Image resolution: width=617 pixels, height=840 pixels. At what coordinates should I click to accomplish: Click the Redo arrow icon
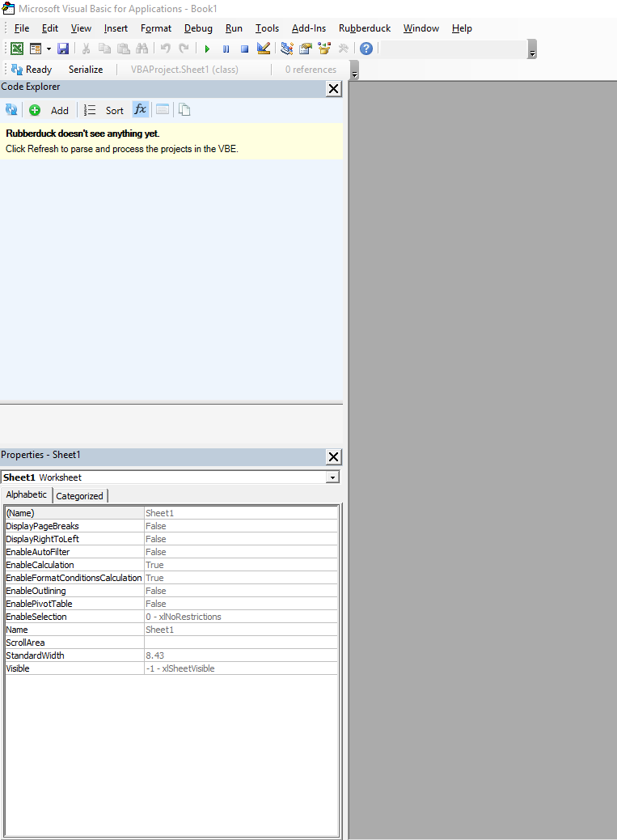(184, 49)
